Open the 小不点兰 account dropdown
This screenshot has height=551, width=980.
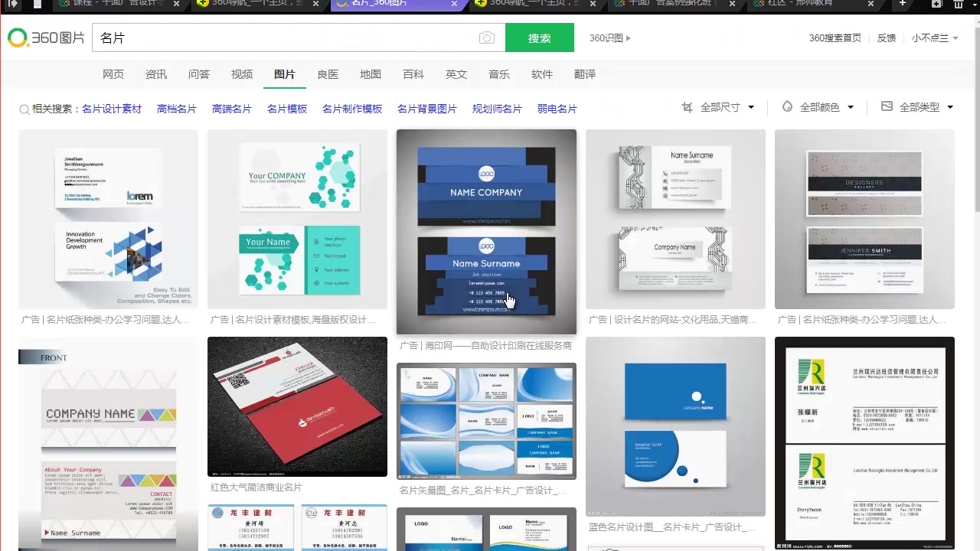934,37
